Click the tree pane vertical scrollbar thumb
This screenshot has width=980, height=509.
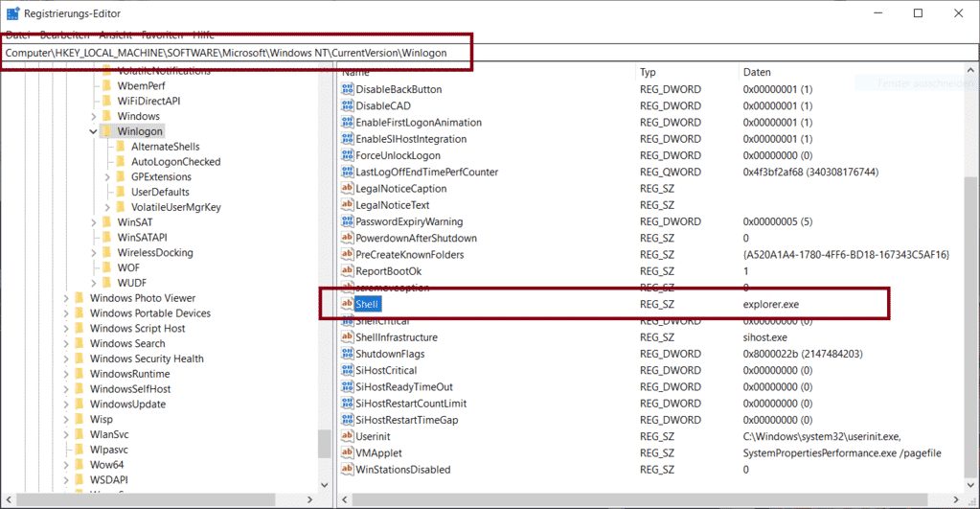pyautogui.click(x=324, y=444)
